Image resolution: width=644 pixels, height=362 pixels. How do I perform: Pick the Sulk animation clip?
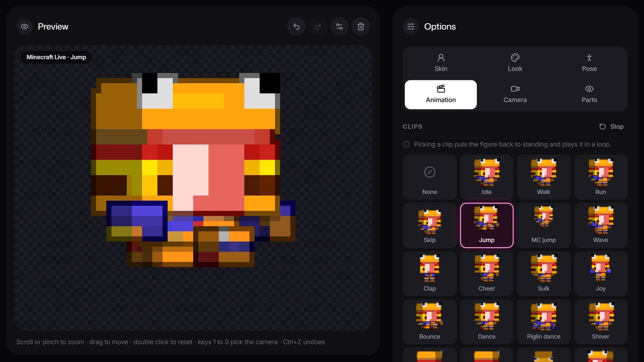coord(544,274)
